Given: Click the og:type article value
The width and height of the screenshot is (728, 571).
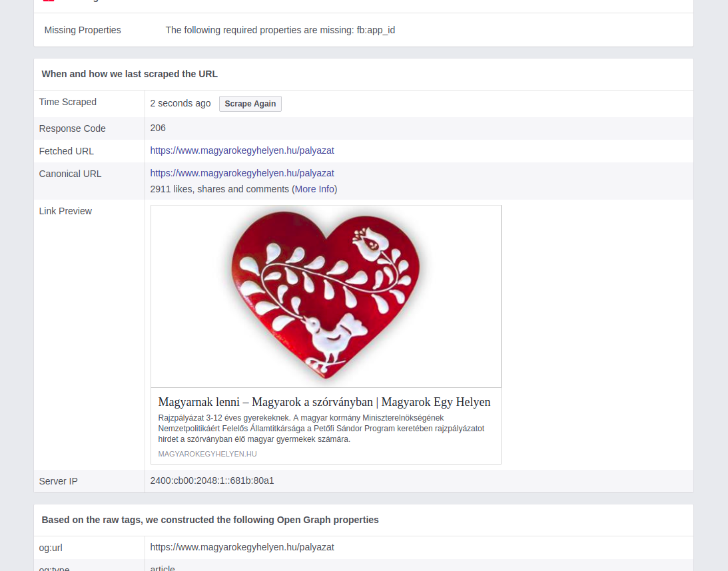Looking at the screenshot, I should tap(163, 568).
